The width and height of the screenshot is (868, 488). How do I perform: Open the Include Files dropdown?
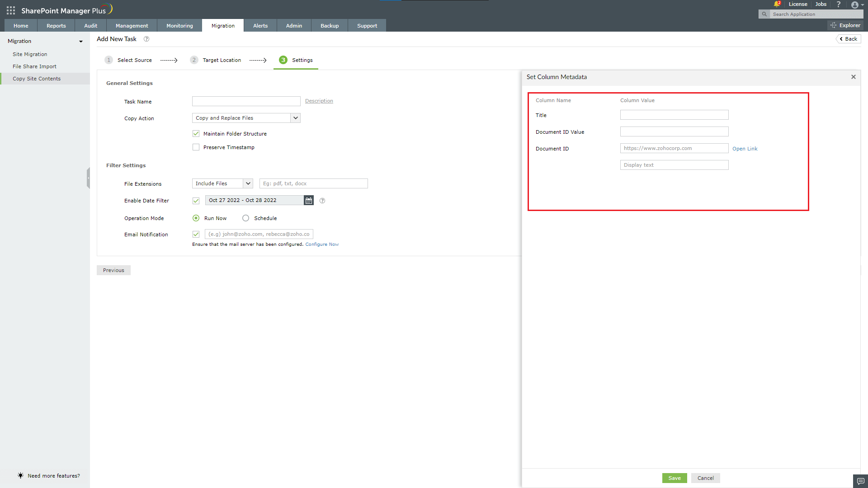[248, 183]
